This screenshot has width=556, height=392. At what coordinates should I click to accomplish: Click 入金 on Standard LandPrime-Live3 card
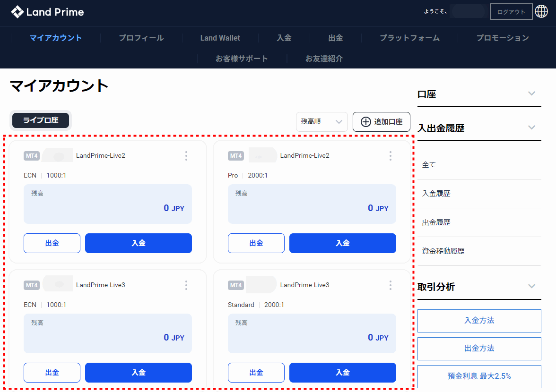tap(342, 373)
